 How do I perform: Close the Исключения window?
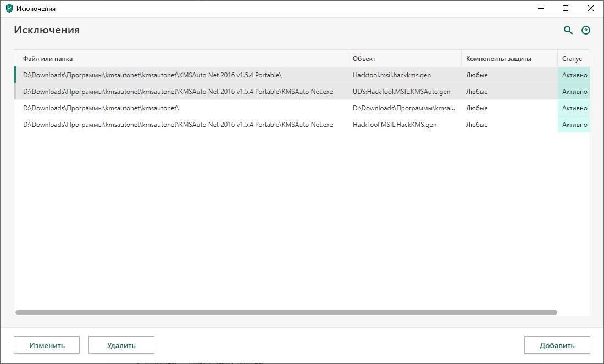point(590,8)
